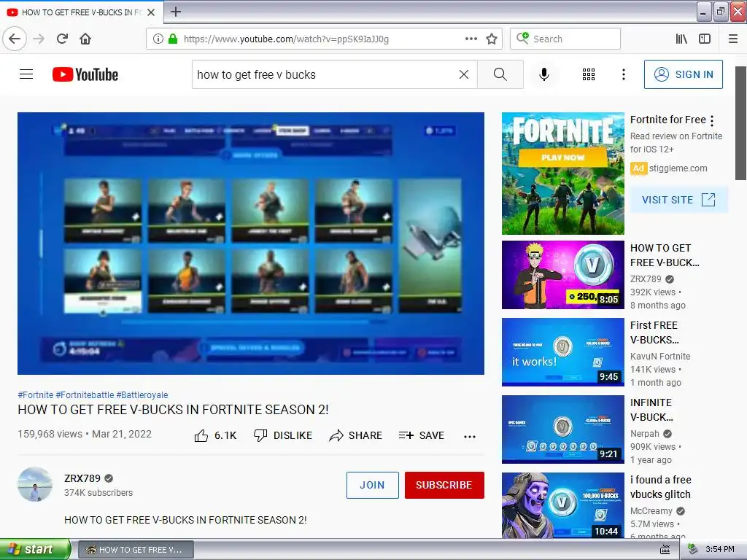Save the video to a playlist
747x560 pixels.
click(x=422, y=435)
